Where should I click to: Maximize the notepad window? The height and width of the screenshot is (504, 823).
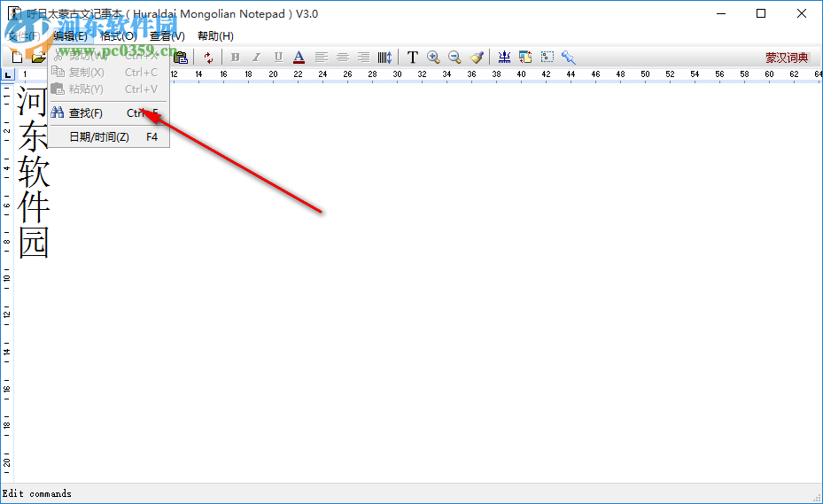pos(761,13)
